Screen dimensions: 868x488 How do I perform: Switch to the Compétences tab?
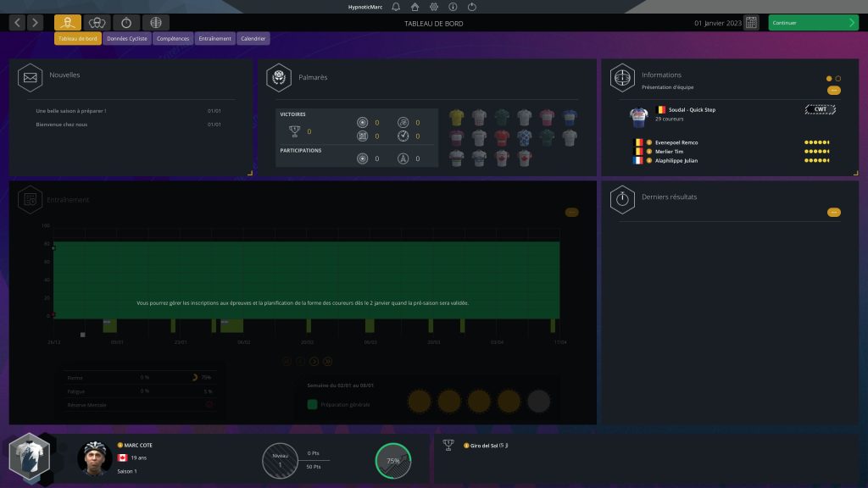tap(173, 38)
